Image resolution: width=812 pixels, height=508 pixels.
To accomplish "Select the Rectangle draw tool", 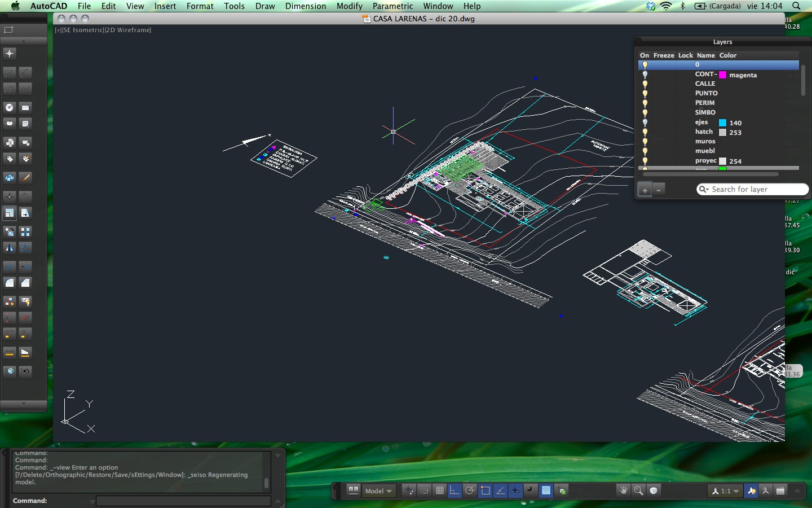I will pos(25,107).
